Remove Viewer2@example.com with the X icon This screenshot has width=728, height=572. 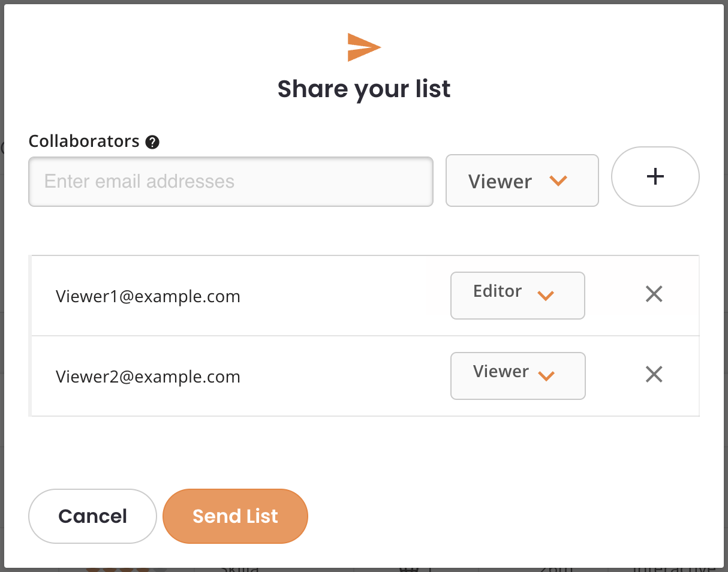coord(654,374)
